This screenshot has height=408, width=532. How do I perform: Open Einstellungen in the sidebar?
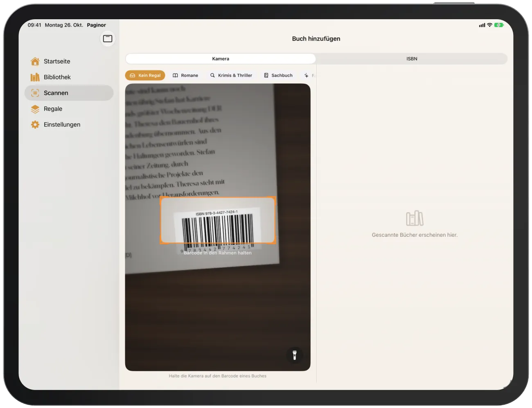click(x=69, y=125)
